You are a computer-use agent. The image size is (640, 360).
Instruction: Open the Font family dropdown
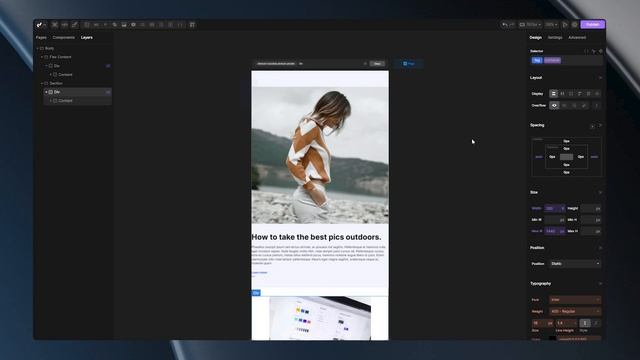[575, 300]
